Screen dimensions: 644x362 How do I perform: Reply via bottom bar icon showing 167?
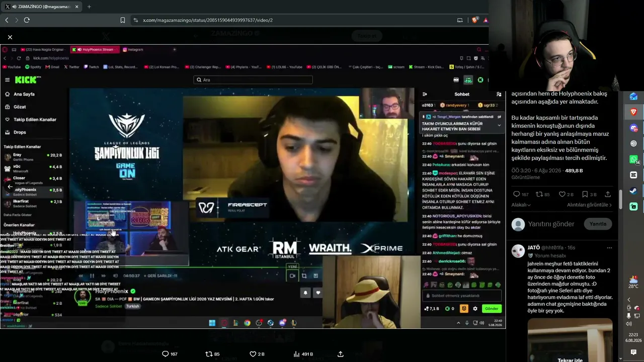(170, 354)
